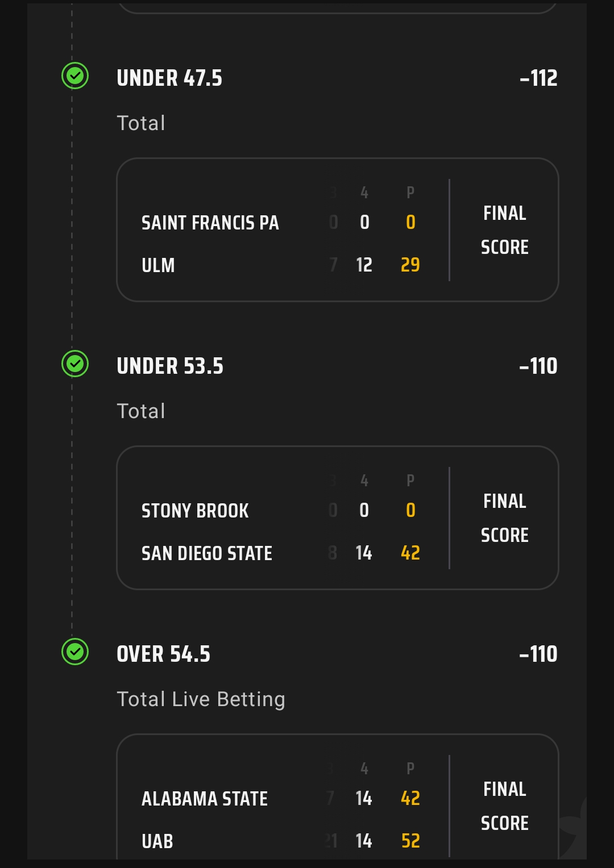
Task: Click the green checkmark beside UNDER 53.5
Action: pos(75,364)
